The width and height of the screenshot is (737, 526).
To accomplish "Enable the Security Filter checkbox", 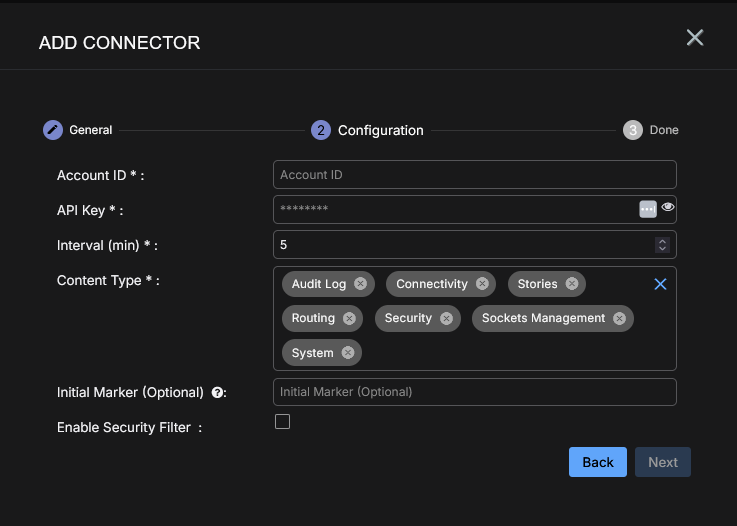I will coord(283,422).
